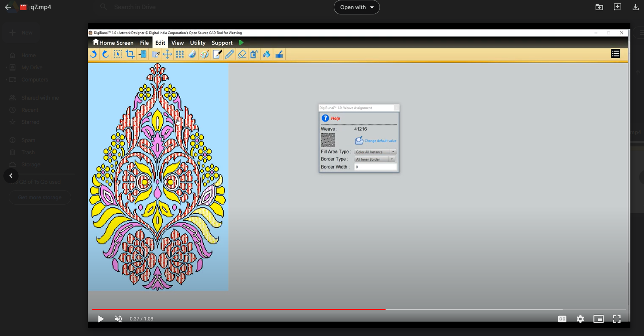Select the Eraser tool
Screen dimensions: 644x336
242,54
